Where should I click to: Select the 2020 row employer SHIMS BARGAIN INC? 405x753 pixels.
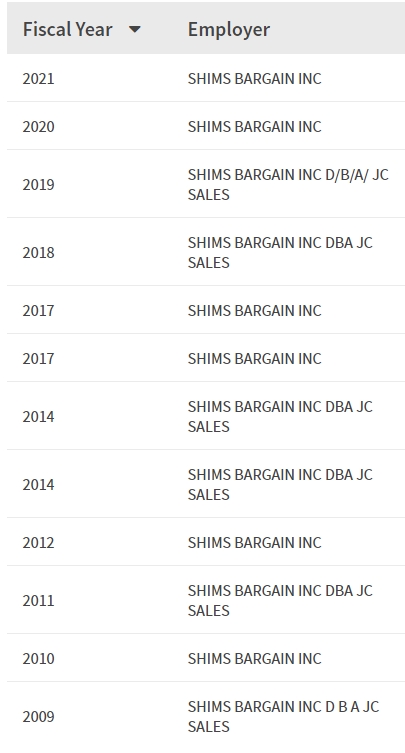click(255, 126)
